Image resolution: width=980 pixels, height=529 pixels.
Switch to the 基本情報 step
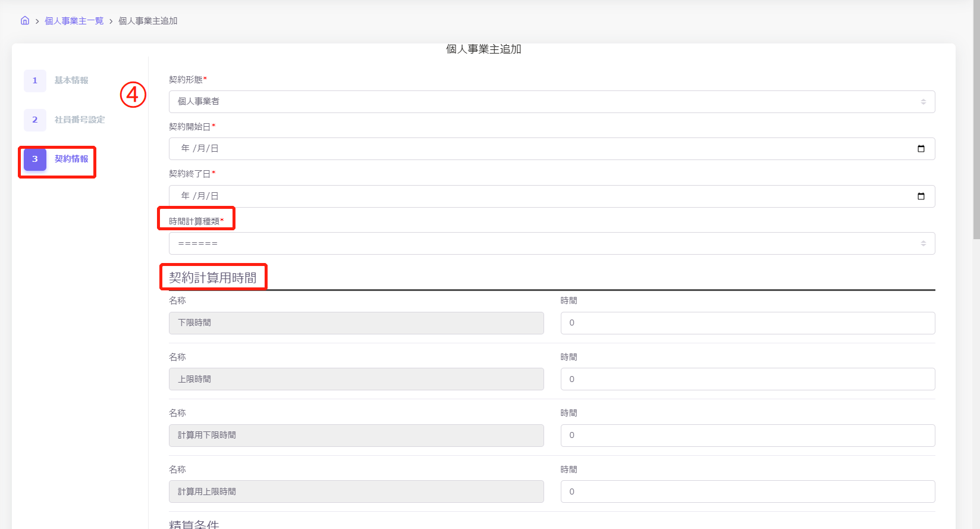point(71,81)
